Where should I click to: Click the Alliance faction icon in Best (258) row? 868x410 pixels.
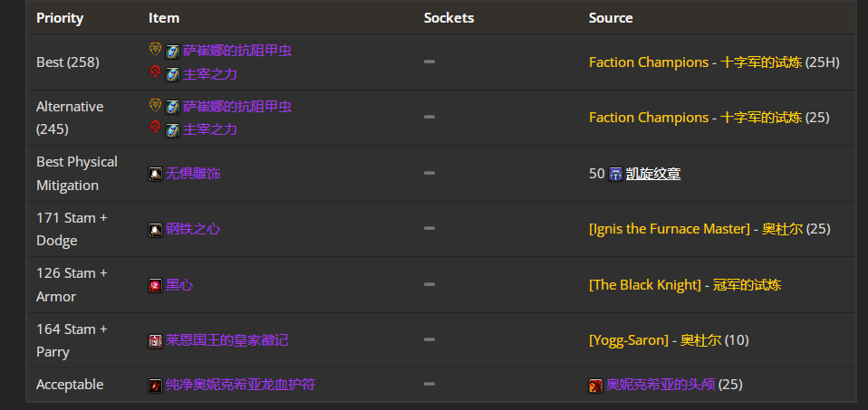155,50
